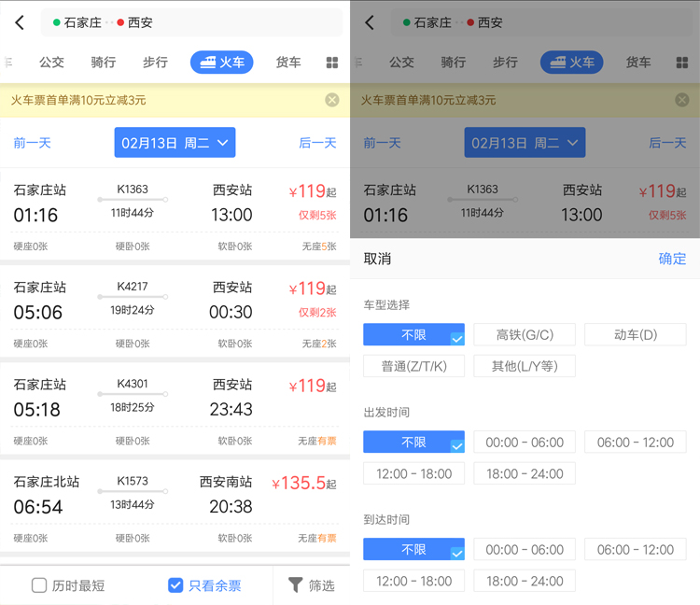Tap the back arrow on the dimmed right screen

tap(370, 22)
